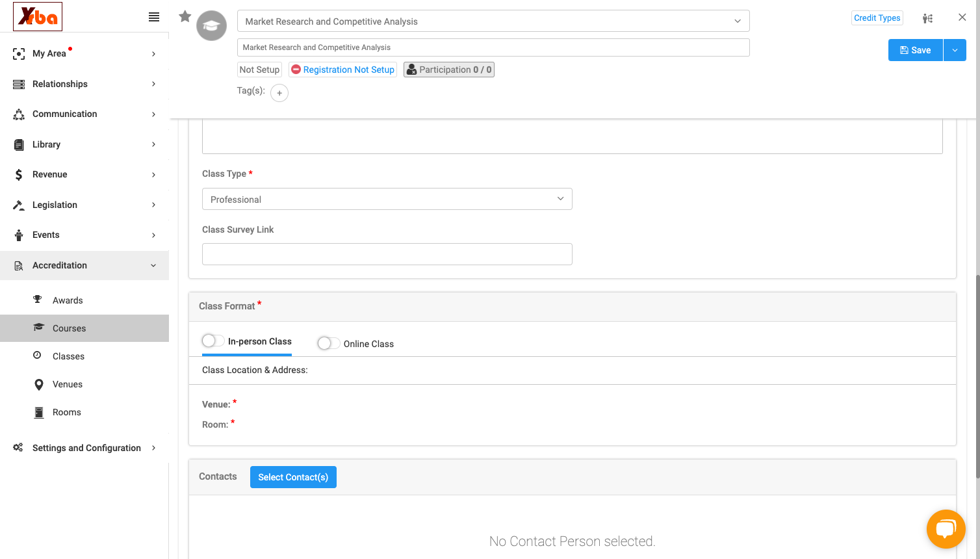Open the course title dropdown
This screenshot has height=559, width=980.
[x=493, y=21]
